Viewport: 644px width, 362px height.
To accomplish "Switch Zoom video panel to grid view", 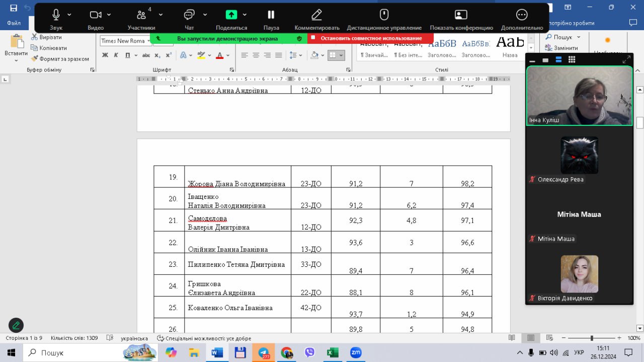I will (x=572, y=60).
